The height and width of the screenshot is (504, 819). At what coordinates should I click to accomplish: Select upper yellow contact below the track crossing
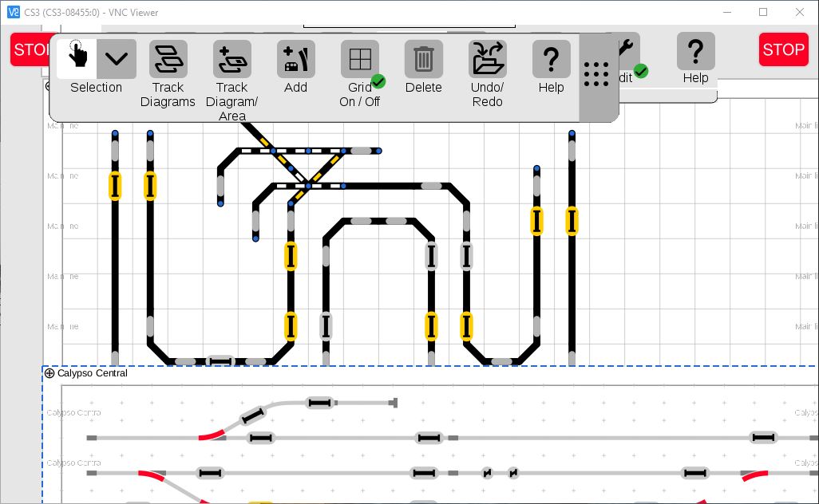pyautogui.click(x=291, y=256)
